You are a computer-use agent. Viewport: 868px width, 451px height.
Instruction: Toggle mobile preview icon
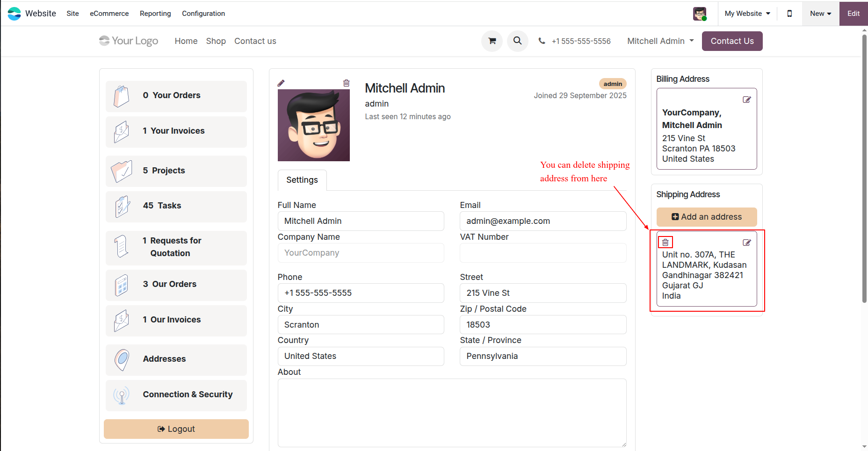click(789, 14)
